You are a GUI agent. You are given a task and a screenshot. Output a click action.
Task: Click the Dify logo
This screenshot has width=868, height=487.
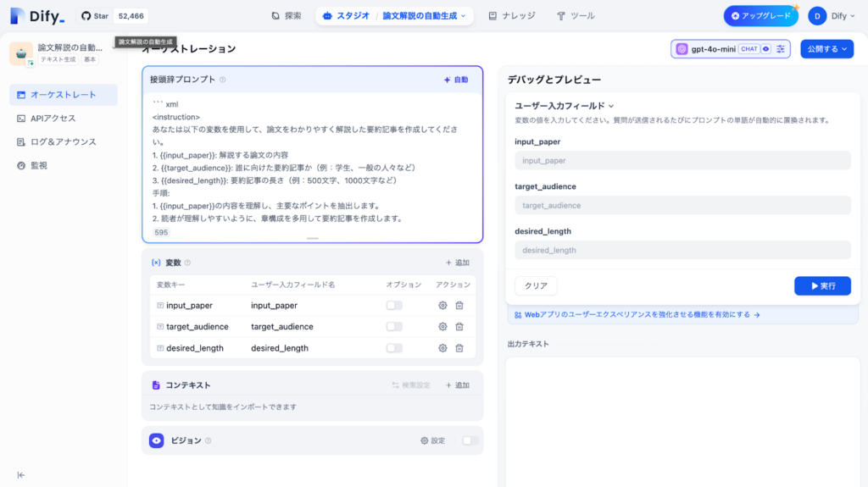37,16
